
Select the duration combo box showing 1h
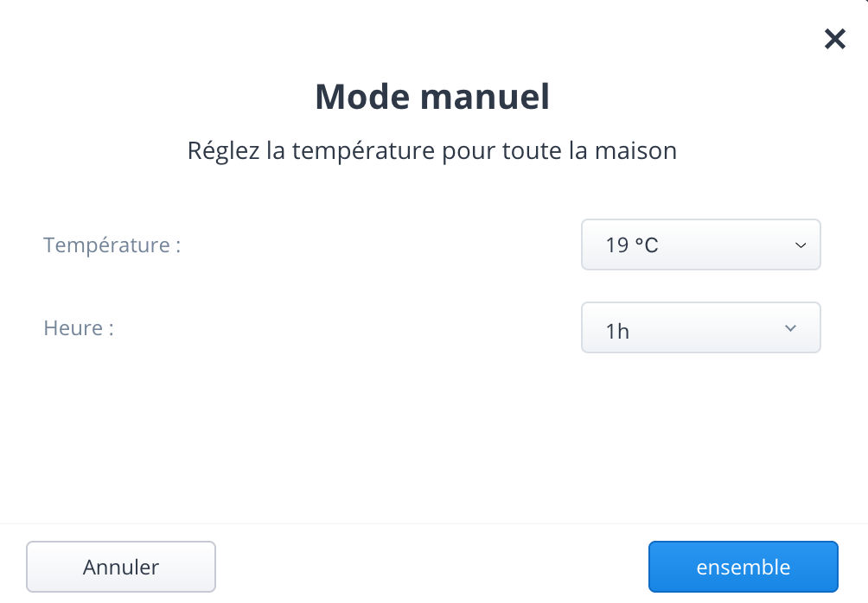(701, 327)
